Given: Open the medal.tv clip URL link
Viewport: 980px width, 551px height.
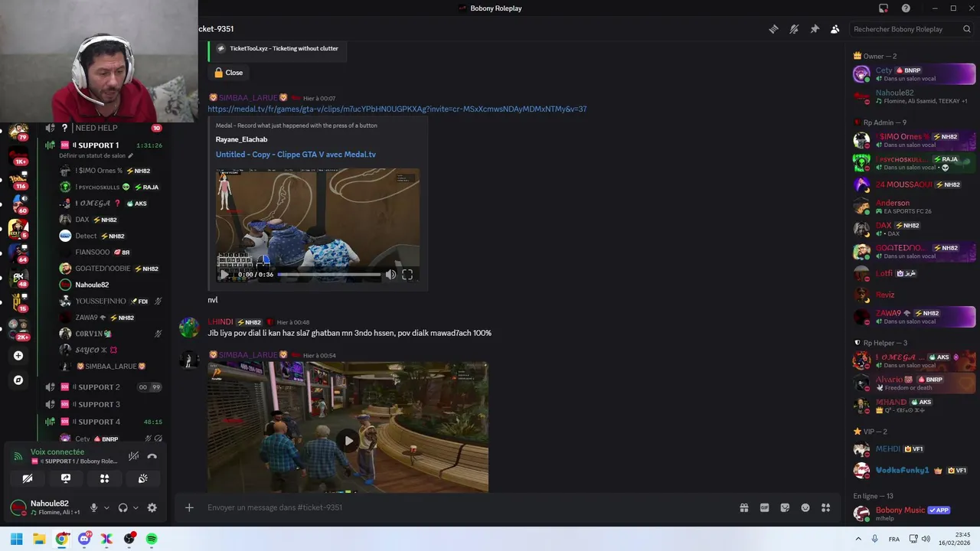Looking at the screenshot, I should (397, 109).
